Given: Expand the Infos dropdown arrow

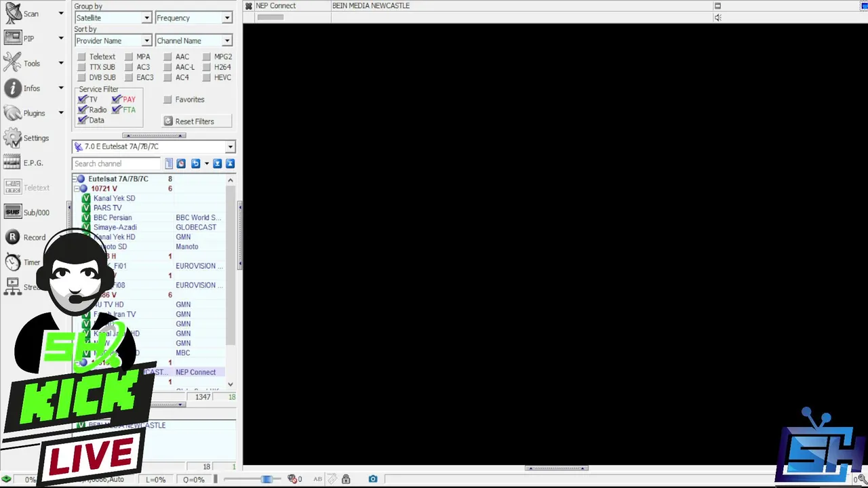Looking at the screenshot, I should point(61,88).
